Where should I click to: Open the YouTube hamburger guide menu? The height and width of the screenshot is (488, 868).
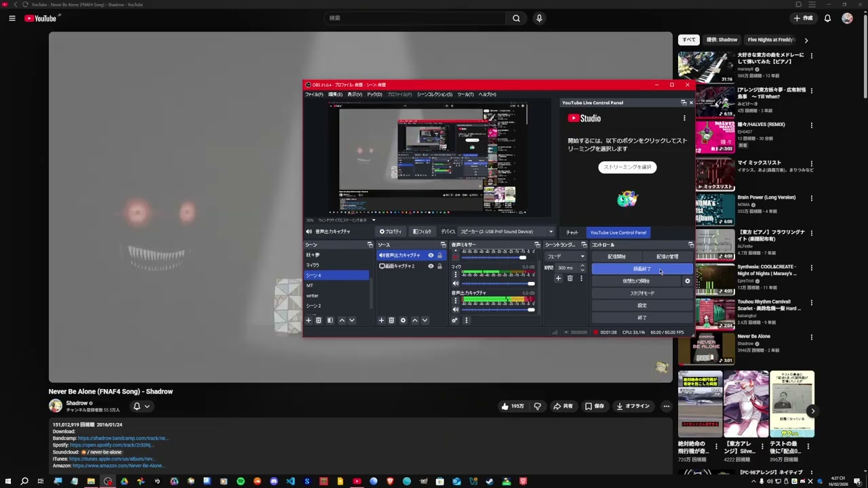point(12,18)
